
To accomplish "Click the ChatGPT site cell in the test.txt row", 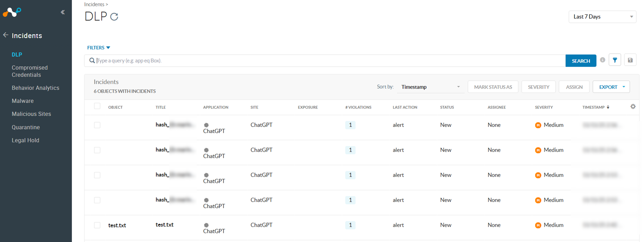I will 261,225.
